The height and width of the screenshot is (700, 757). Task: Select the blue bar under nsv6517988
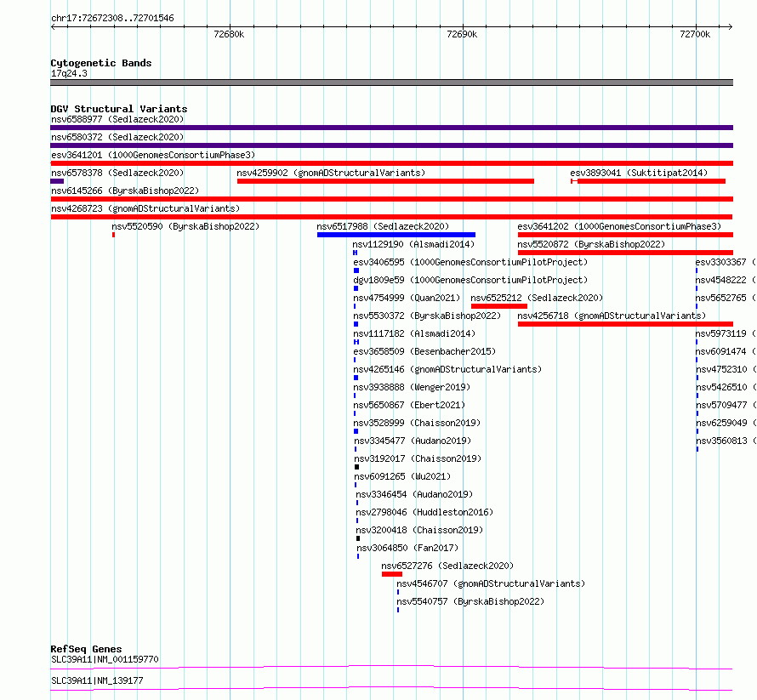pos(396,235)
